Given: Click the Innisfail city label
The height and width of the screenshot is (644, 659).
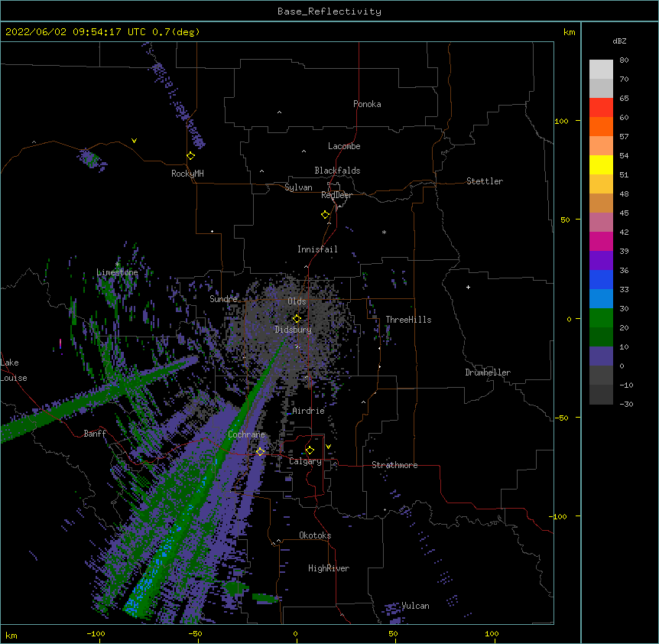Looking at the screenshot, I should tap(317, 249).
